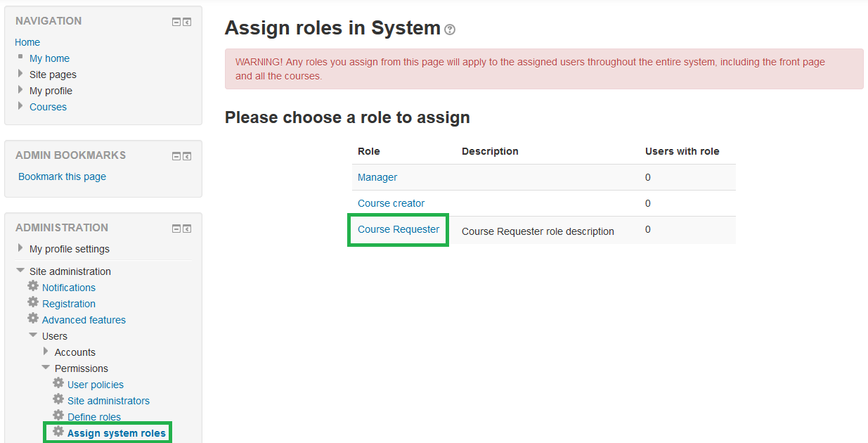
Task: Hide the Navigation block
Action: pos(177,23)
